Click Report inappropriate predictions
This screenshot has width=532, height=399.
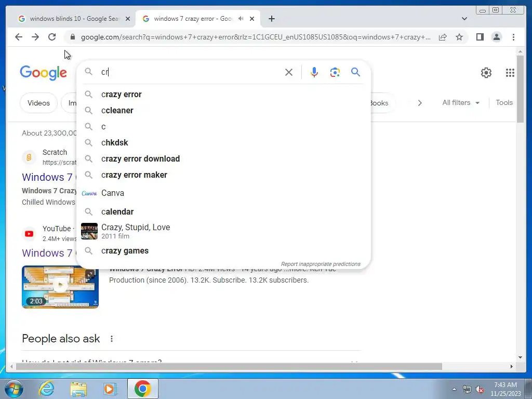[x=320, y=264]
